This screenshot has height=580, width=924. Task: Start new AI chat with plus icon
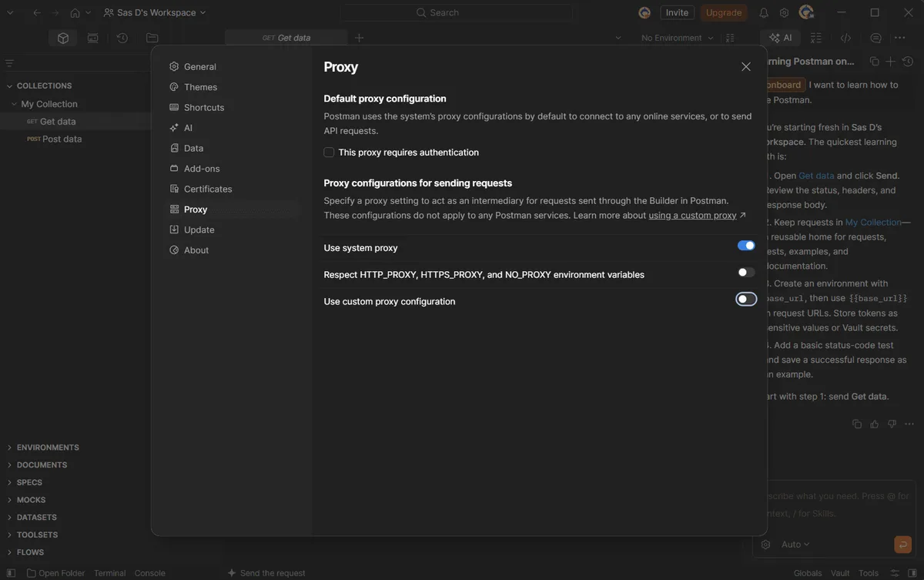pyautogui.click(x=891, y=62)
